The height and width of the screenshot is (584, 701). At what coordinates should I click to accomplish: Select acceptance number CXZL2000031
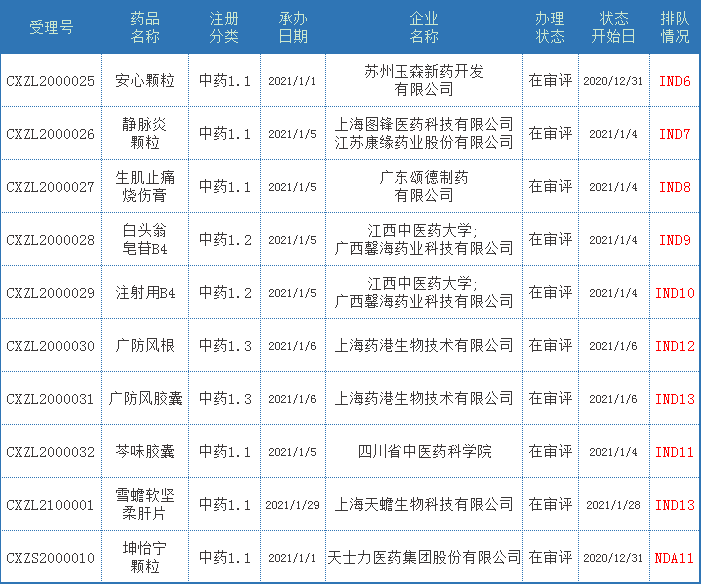tap(51, 399)
